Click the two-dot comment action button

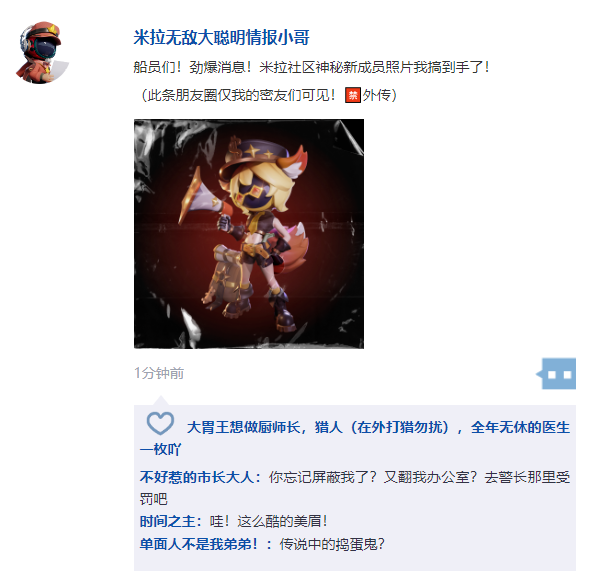click(558, 374)
